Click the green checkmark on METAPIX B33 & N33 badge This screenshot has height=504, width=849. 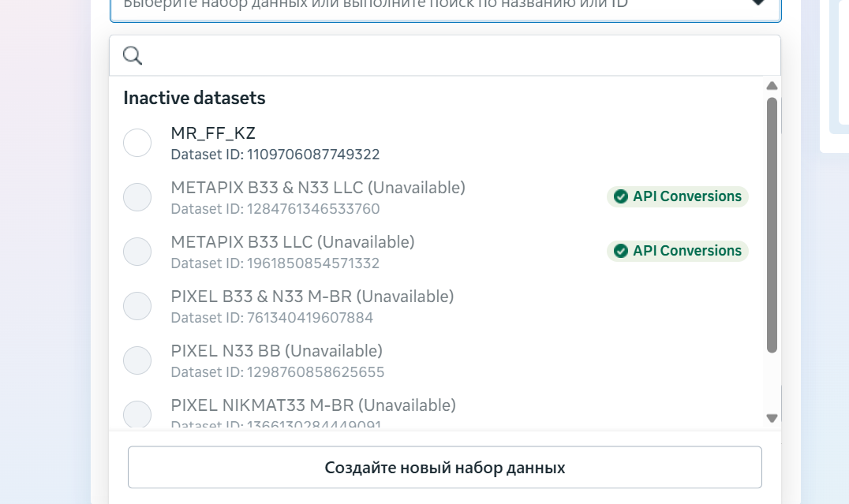click(621, 196)
